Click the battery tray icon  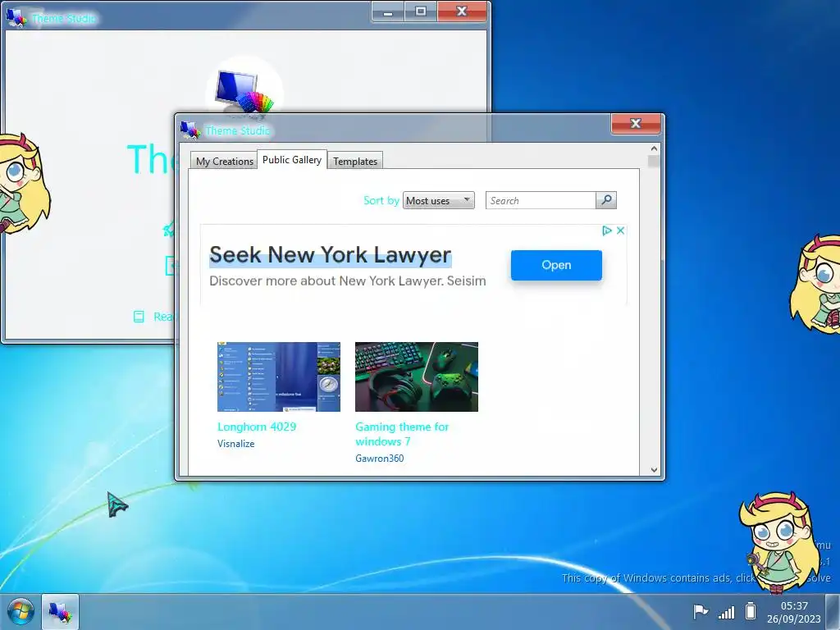click(751, 610)
